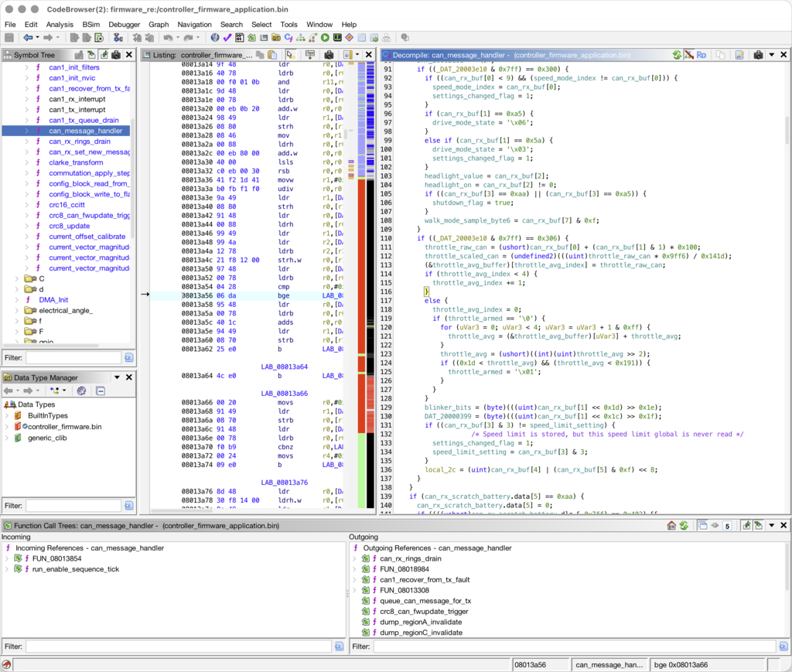This screenshot has width=792, height=672.
Task: Open the Listing panel options dropdown arrow
Action: coord(357,55)
